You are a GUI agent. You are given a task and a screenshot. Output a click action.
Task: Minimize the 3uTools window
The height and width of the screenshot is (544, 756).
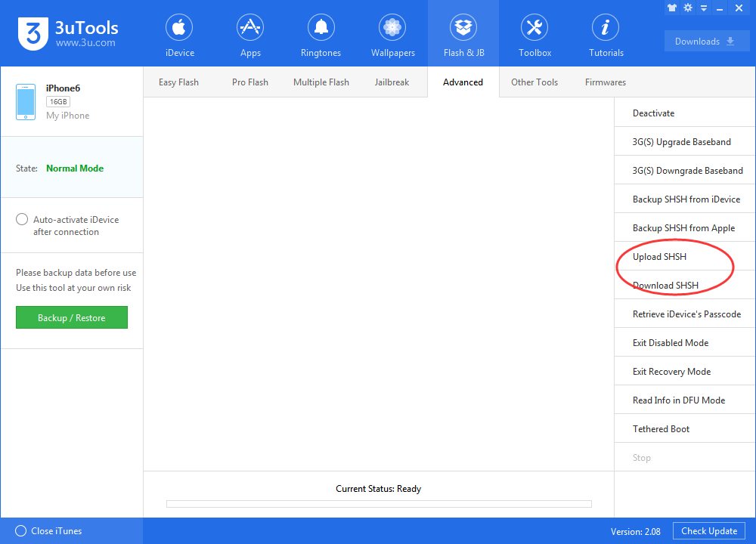point(720,8)
